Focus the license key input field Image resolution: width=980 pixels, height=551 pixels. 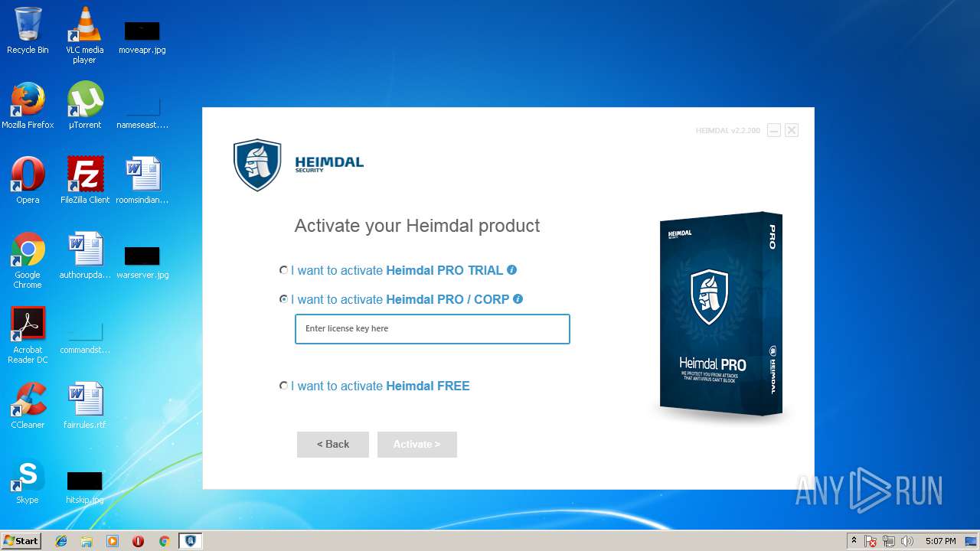433,328
